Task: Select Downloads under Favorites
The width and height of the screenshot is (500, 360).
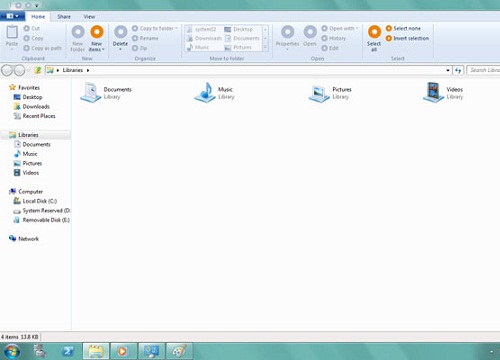Action: 32,107
